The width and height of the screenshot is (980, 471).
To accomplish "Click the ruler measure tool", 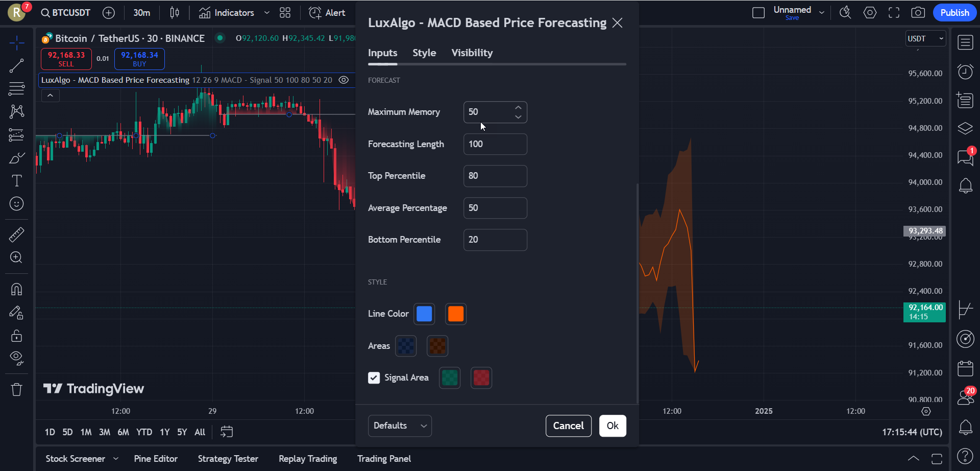I will point(16,234).
